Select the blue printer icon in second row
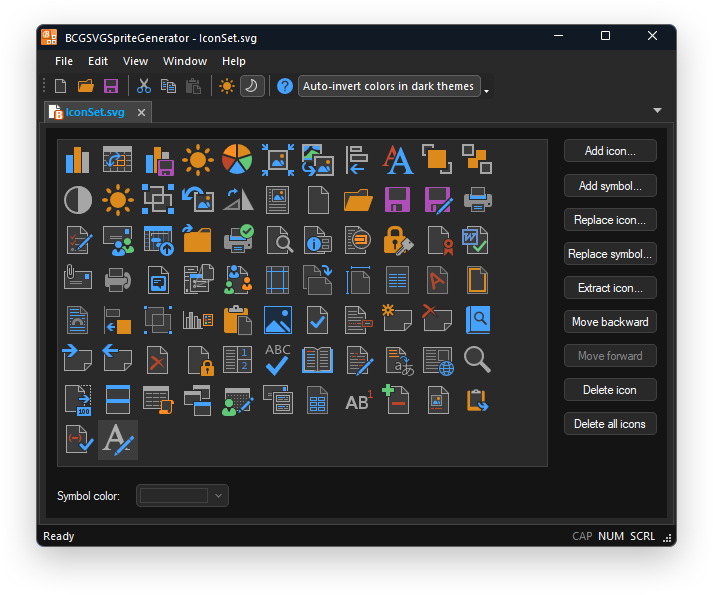Viewport: 713px width, 595px height. (x=477, y=200)
